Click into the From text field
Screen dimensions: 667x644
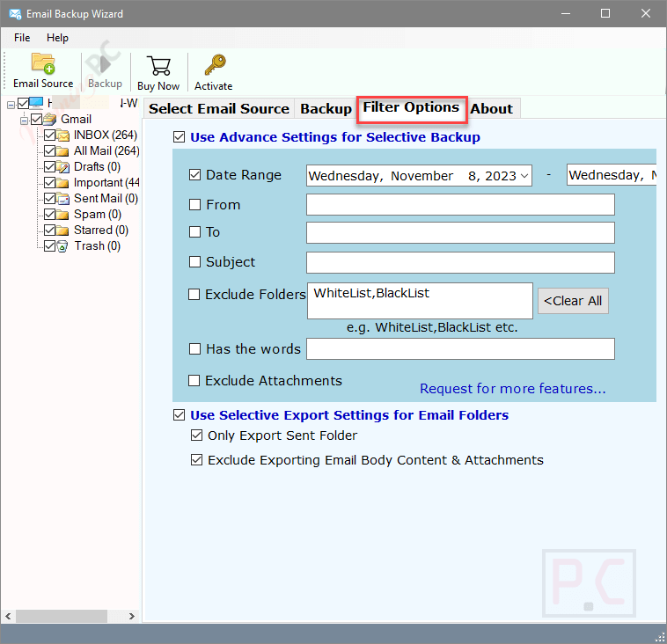pyautogui.click(x=460, y=205)
